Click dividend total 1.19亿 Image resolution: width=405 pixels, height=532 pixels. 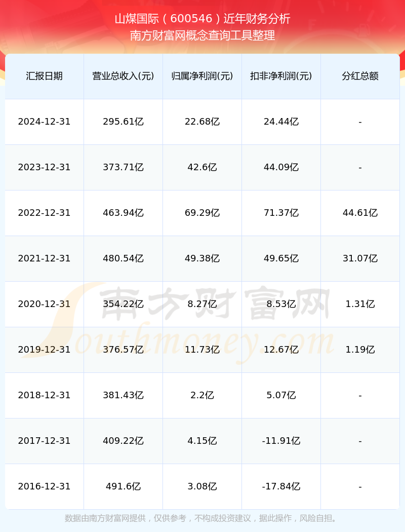(x=360, y=350)
